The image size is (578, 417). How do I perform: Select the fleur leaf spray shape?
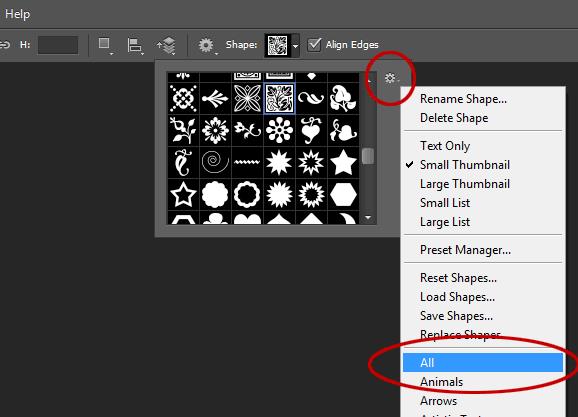click(215, 98)
